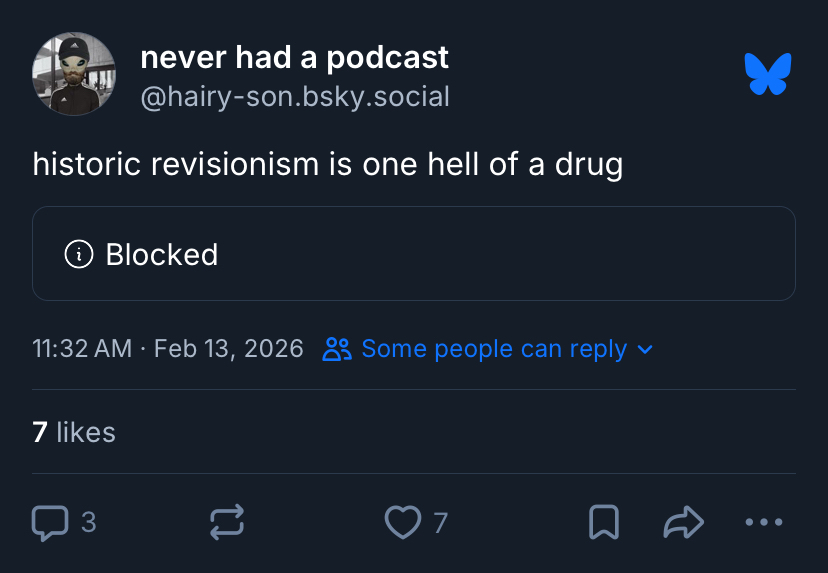This screenshot has height=573, width=828.
Task: Bookmark this post
Action: [x=603, y=522]
